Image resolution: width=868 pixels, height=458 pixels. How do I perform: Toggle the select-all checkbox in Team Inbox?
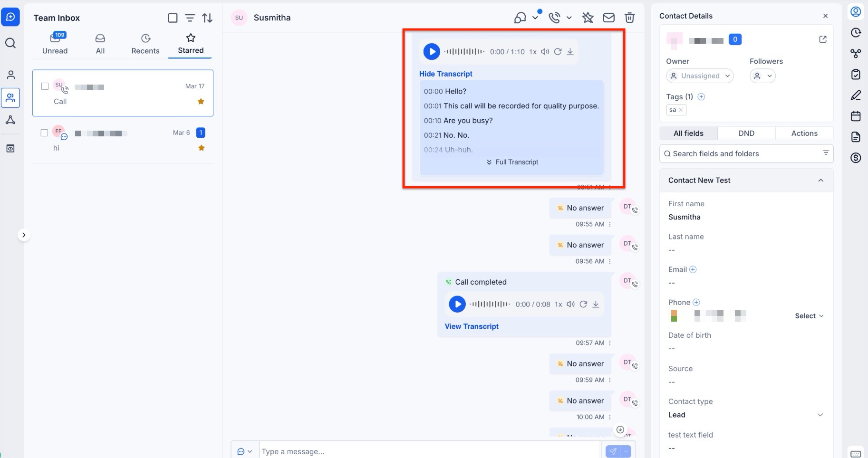pyautogui.click(x=173, y=18)
